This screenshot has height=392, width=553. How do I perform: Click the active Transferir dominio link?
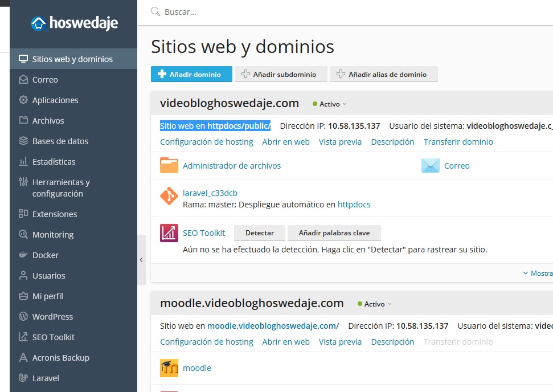tap(458, 142)
